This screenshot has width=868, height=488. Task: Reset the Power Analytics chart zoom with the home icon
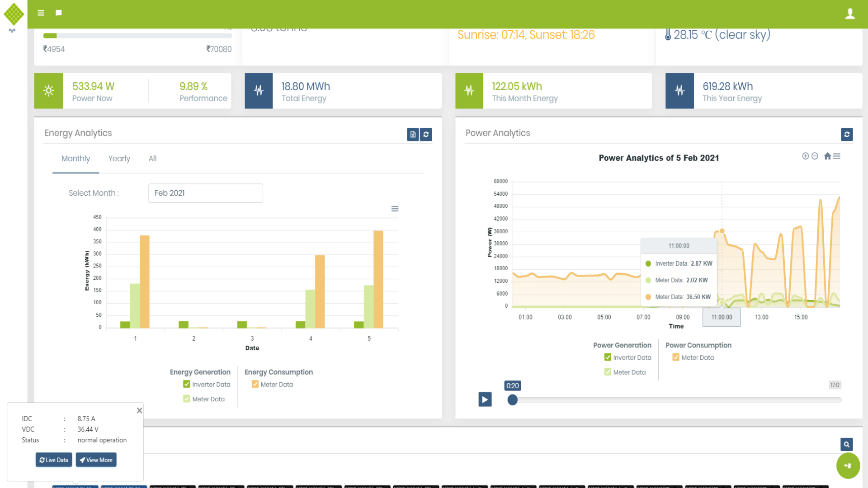pos(827,156)
